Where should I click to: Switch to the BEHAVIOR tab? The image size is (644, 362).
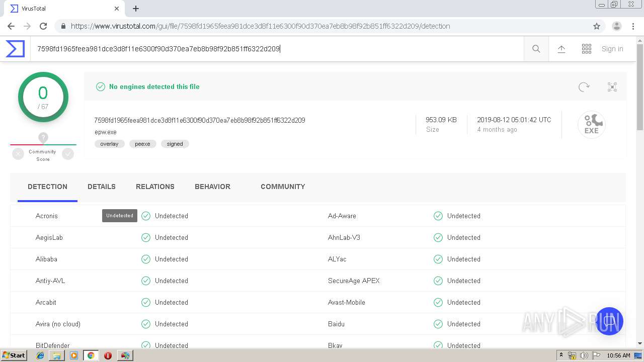[212, 187]
